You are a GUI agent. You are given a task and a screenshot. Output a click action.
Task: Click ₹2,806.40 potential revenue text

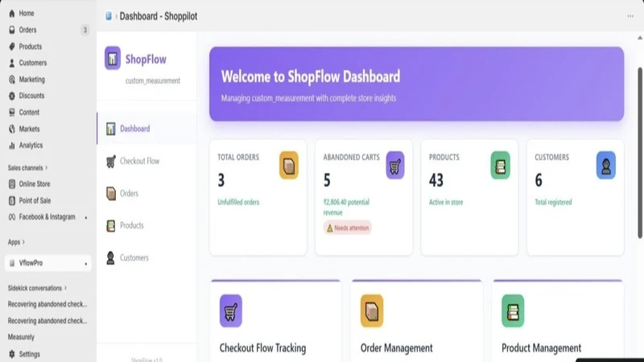346,208
